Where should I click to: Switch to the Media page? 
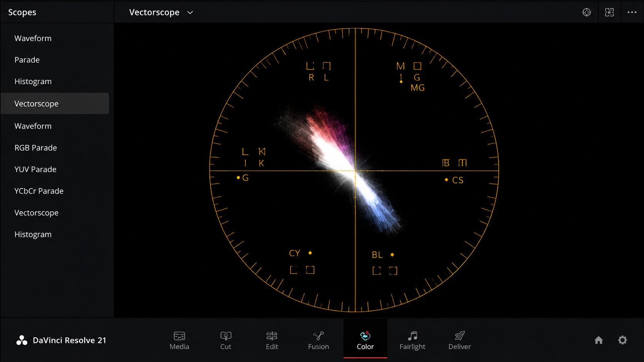coord(179,340)
